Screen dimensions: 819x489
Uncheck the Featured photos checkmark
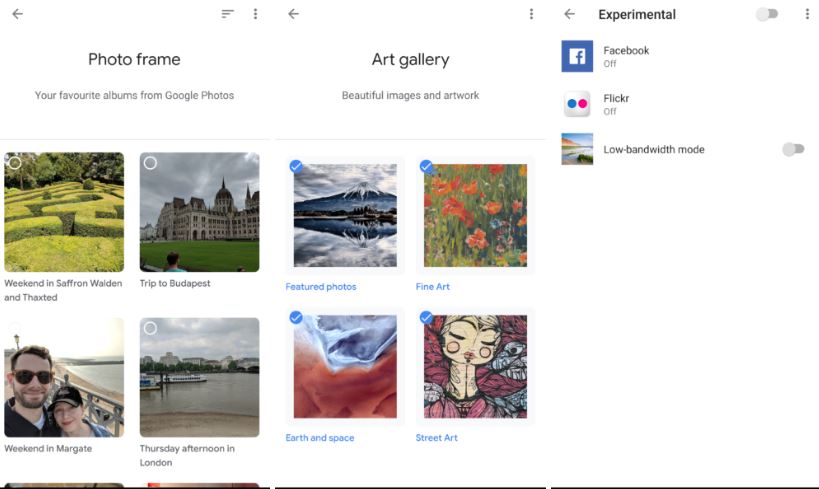point(296,166)
